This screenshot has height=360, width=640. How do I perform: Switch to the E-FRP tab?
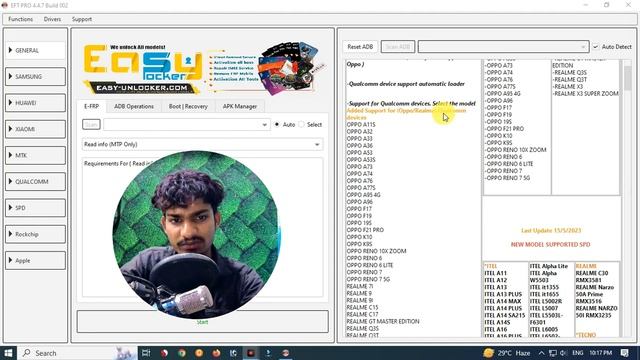91,106
